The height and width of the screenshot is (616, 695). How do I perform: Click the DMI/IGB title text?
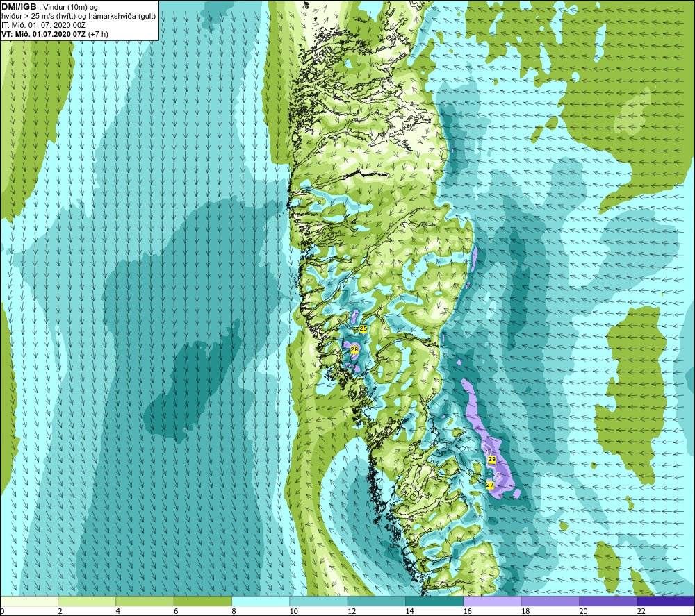[x=19, y=7]
